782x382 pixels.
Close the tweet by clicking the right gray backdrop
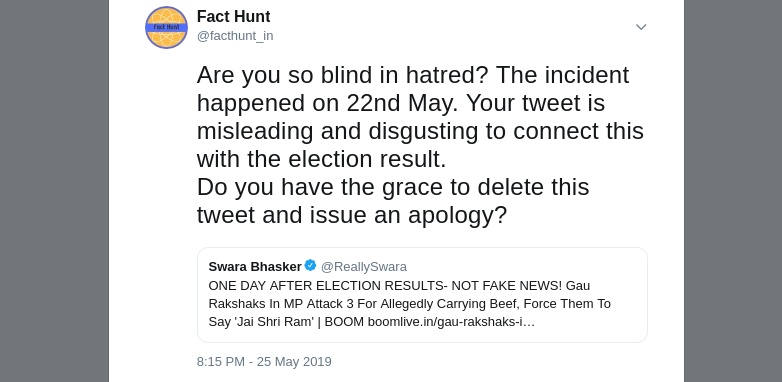(x=733, y=191)
